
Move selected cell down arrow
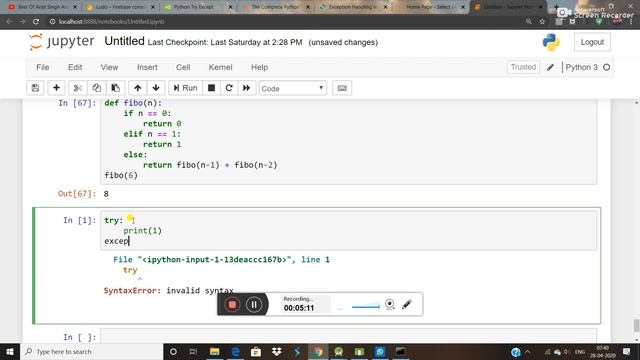[156, 88]
